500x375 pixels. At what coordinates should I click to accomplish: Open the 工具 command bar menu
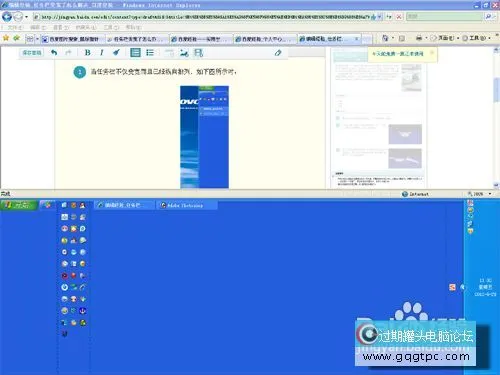point(476,38)
